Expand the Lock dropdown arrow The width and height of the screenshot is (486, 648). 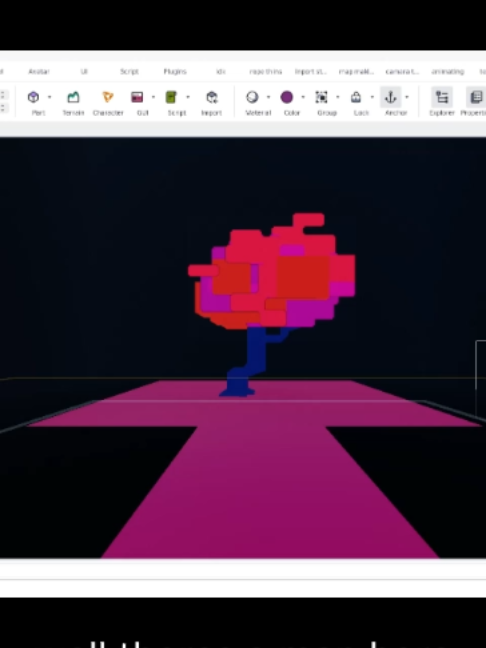[372, 97]
